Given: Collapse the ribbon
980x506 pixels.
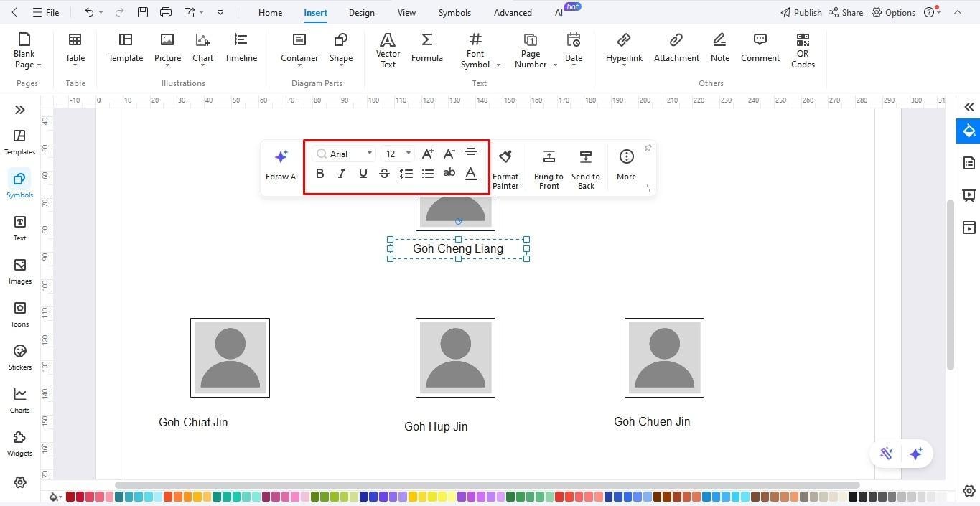Looking at the screenshot, I should coord(957,12).
